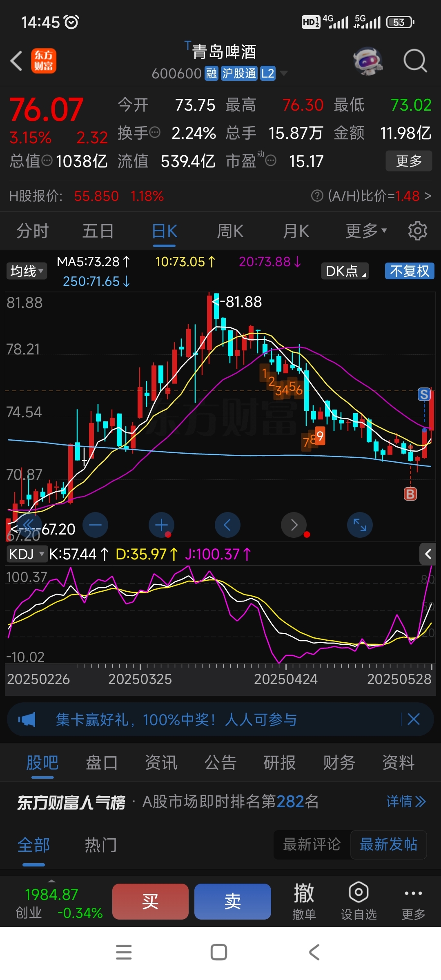Image resolution: width=441 pixels, height=980 pixels.
Task: Switch to 财务 tab
Action: [339, 763]
